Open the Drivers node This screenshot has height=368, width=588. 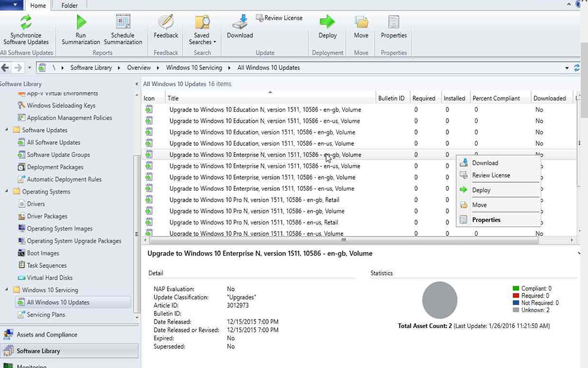pos(31,204)
